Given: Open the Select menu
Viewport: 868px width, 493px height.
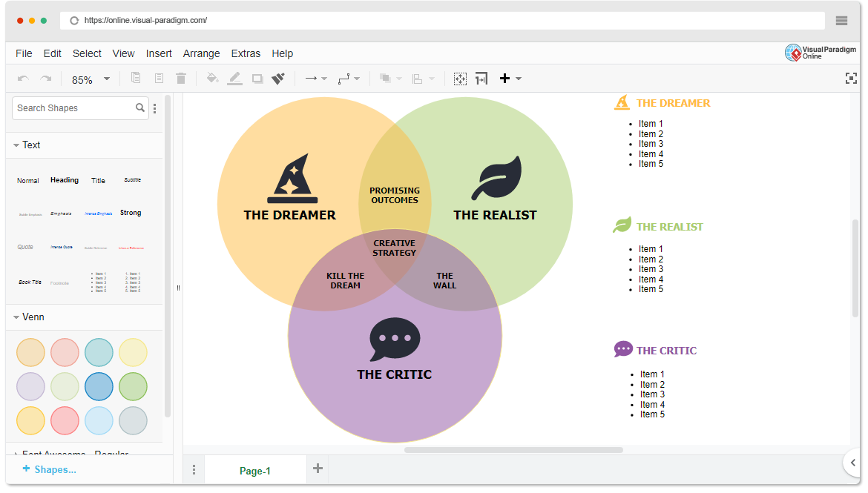Looking at the screenshot, I should (87, 53).
